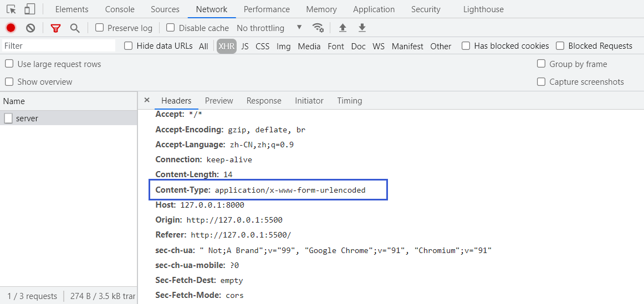644x304 pixels.
Task: Click the sec-ch-ua header line
Action: coord(324,250)
